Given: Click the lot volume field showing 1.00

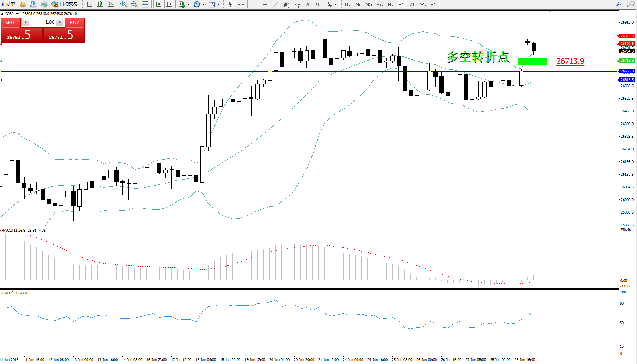Looking at the screenshot, I should point(43,22).
